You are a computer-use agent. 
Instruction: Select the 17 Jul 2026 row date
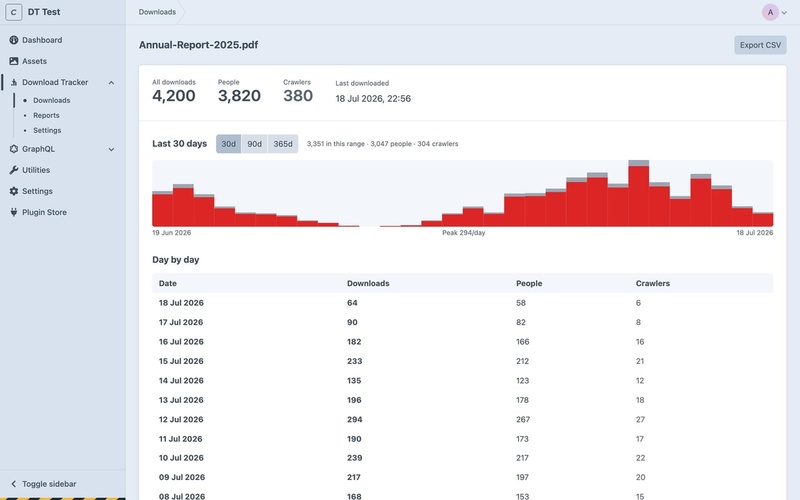(181, 322)
